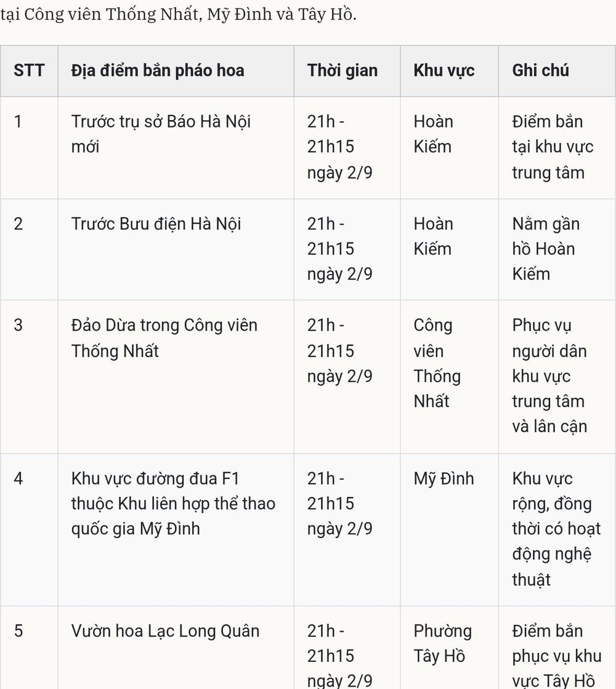Select the Điểm bắn tại khu vực trung tâm note
Image resolution: width=616 pixels, height=689 pixels.
tap(557, 148)
